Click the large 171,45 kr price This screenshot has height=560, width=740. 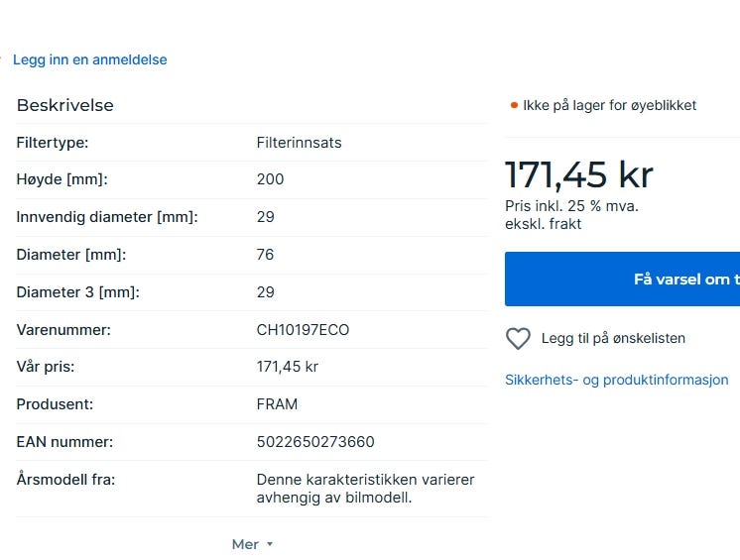pos(578,175)
